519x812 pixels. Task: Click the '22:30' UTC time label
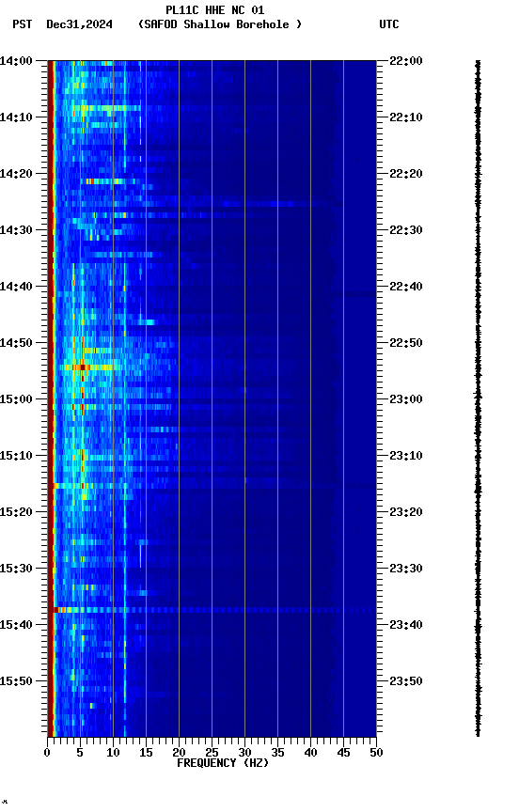click(406, 230)
